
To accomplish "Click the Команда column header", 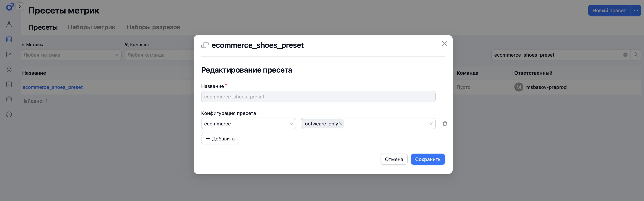I will [x=467, y=73].
